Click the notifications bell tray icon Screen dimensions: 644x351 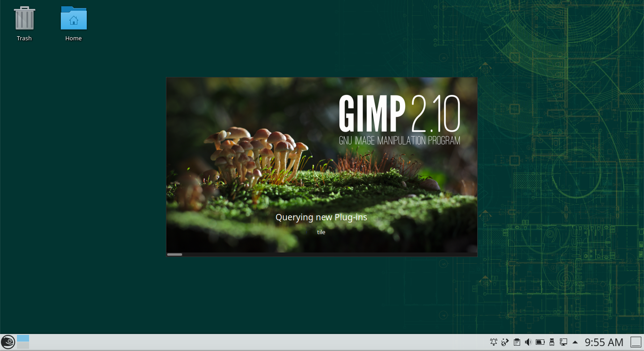click(494, 342)
